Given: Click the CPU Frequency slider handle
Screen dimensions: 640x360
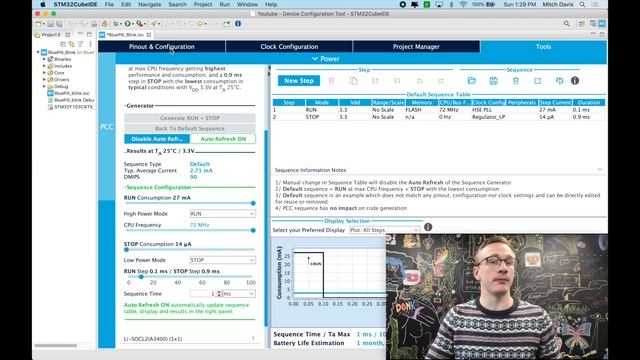Looking at the screenshot, I should [x=253, y=230].
